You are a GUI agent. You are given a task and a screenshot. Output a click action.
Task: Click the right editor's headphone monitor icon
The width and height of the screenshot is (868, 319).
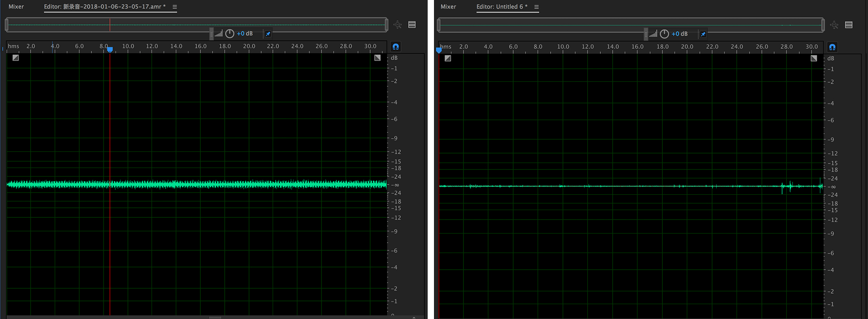click(x=832, y=47)
